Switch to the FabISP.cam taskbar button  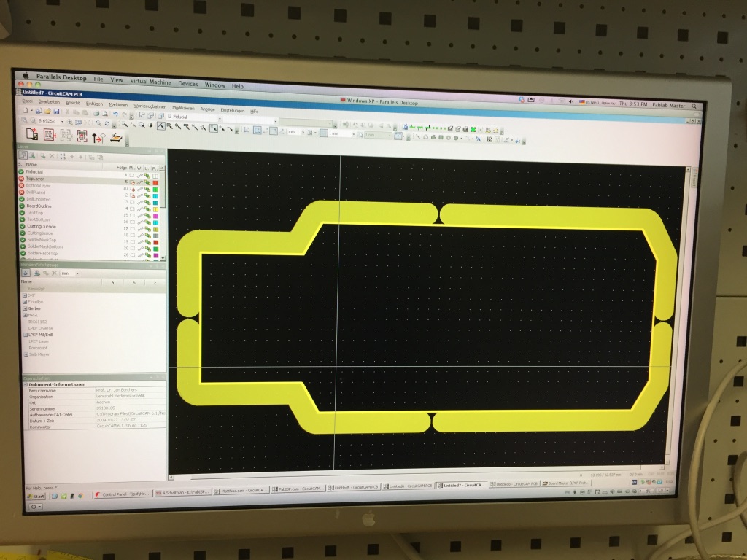point(298,489)
